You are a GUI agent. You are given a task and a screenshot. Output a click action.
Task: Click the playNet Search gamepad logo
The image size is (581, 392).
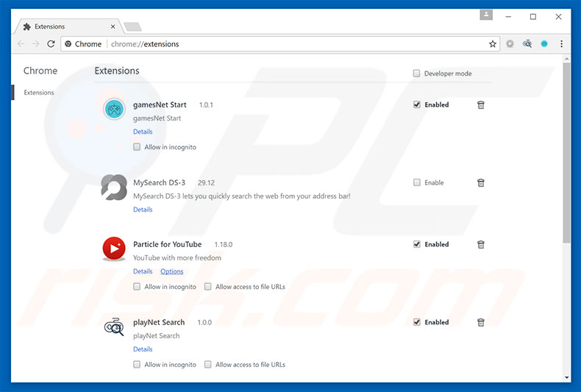[x=114, y=327]
